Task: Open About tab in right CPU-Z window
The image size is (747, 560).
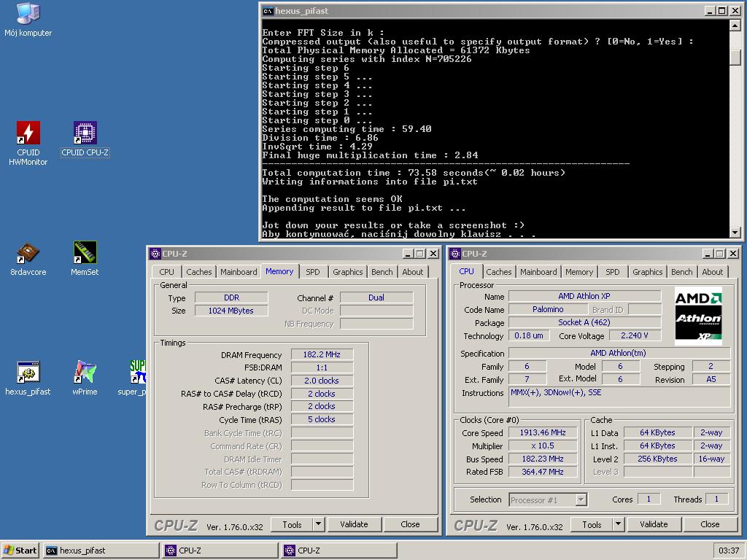Action: (712, 272)
